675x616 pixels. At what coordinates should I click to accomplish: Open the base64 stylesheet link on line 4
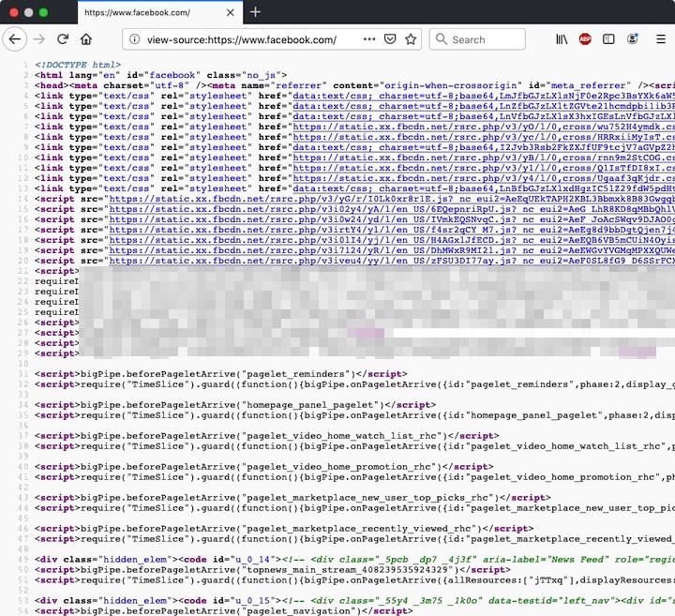tap(484, 96)
